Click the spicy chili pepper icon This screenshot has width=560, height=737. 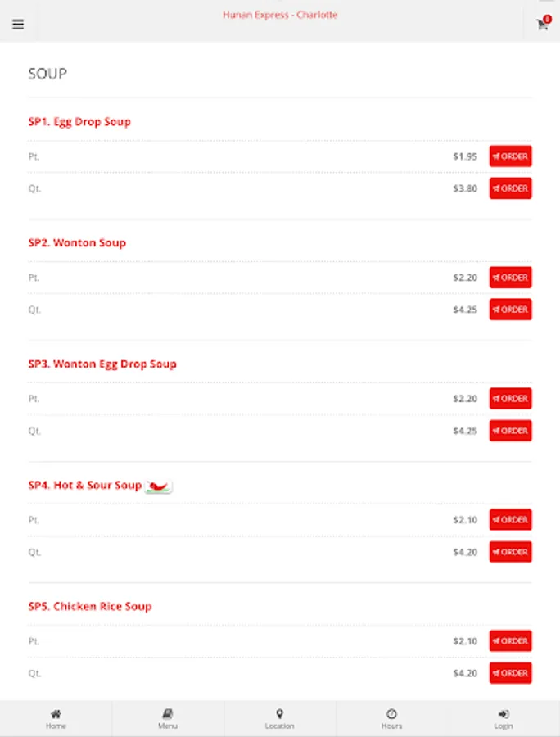[x=158, y=486]
